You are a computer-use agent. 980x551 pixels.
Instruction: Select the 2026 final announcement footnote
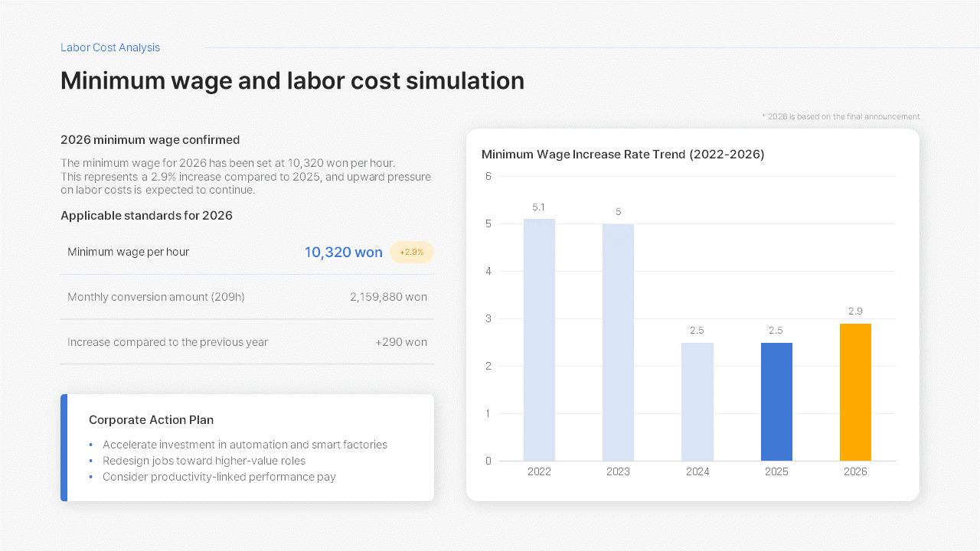pyautogui.click(x=841, y=116)
